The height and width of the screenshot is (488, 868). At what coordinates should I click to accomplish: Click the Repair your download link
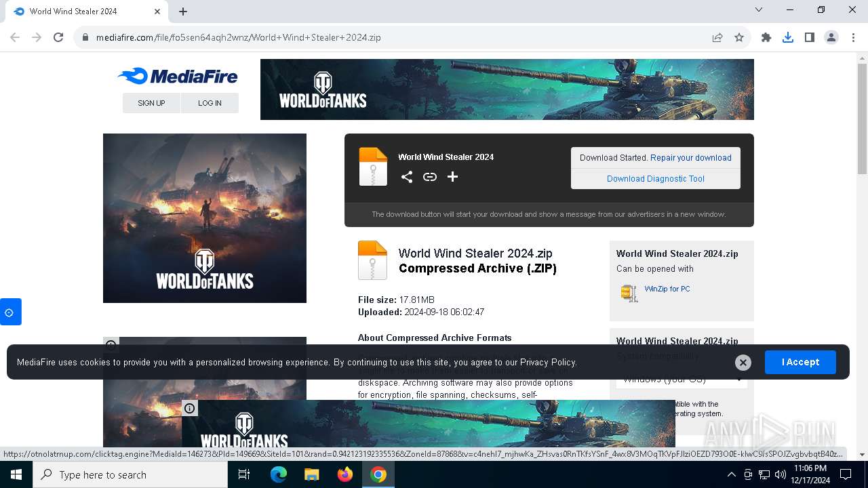[690, 157]
